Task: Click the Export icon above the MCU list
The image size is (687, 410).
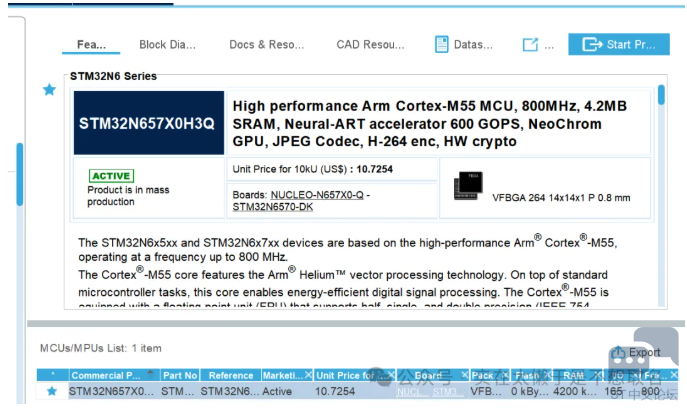Action: pyautogui.click(x=618, y=352)
